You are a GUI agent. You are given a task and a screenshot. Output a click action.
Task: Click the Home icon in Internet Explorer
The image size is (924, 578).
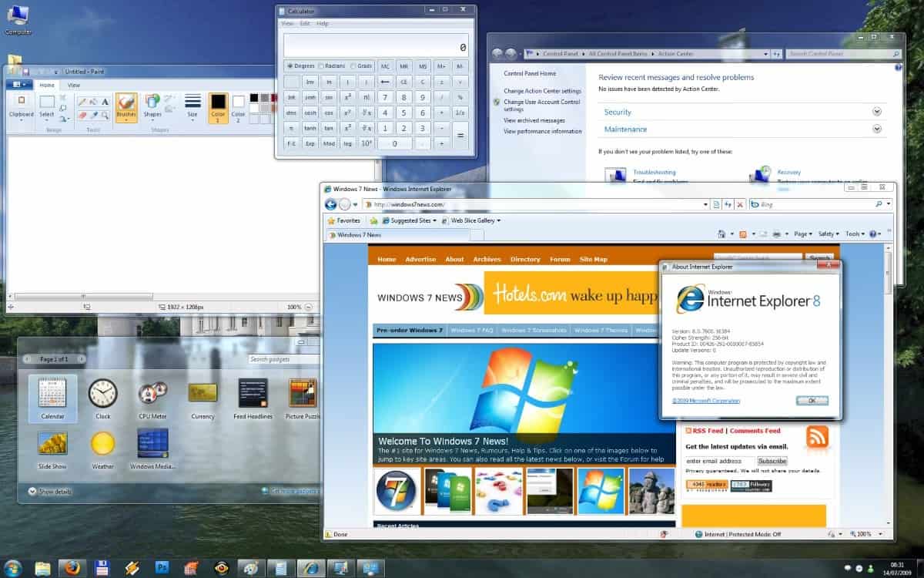[721, 233]
